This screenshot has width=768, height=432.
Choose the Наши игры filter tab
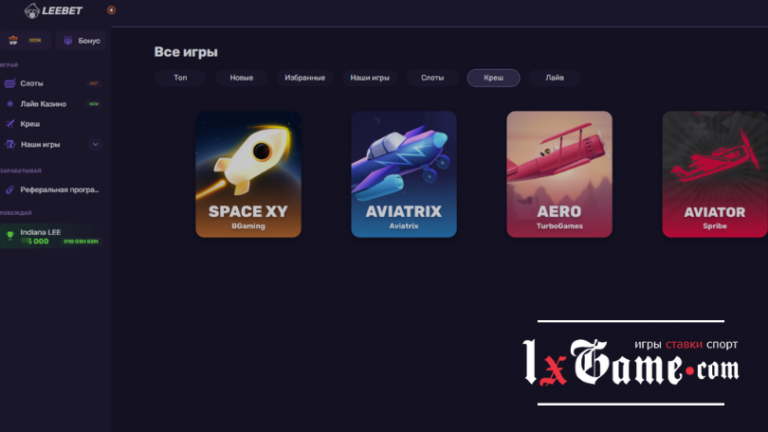(x=370, y=78)
